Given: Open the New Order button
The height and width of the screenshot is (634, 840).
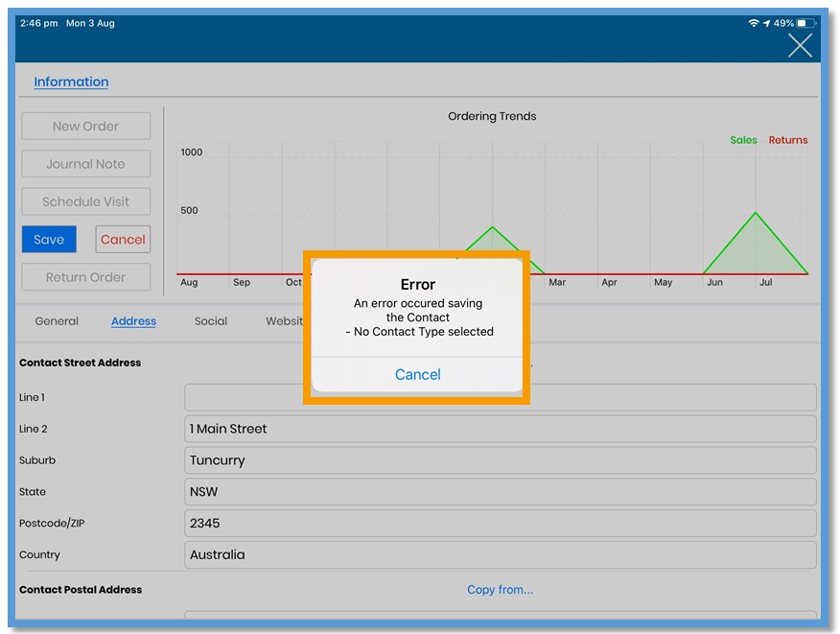Looking at the screenshot, I should point(85,126).
